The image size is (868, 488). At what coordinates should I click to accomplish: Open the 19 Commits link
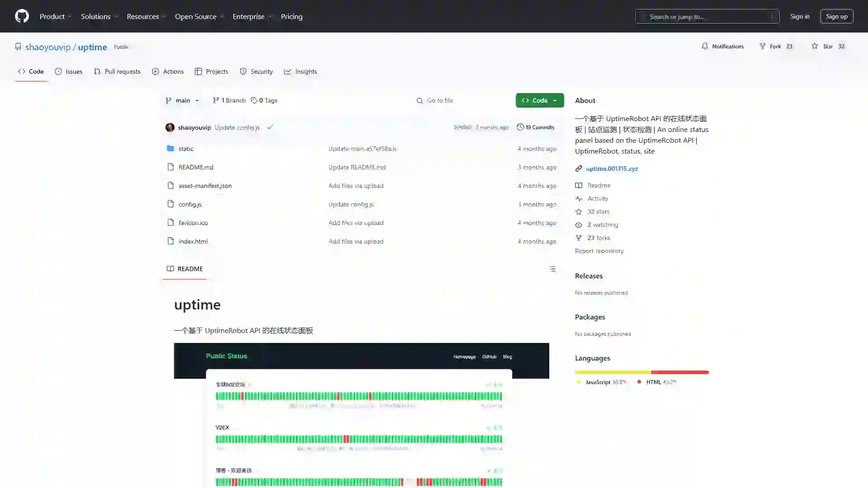(x=536, y=127)
